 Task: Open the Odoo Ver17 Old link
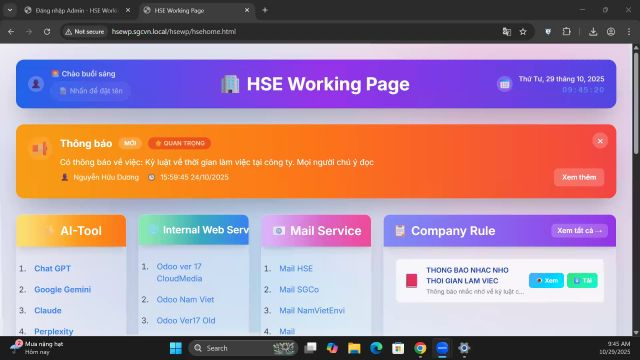pos(186,320)
